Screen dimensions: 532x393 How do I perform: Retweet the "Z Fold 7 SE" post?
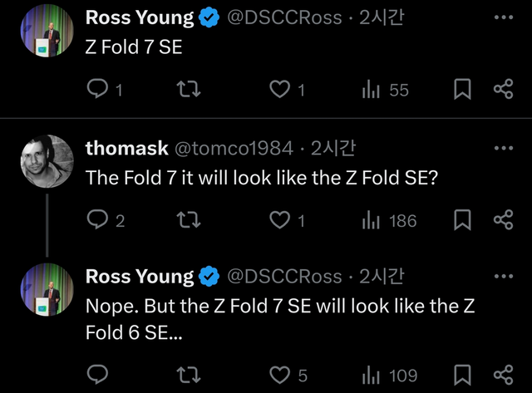click(190, 90)
